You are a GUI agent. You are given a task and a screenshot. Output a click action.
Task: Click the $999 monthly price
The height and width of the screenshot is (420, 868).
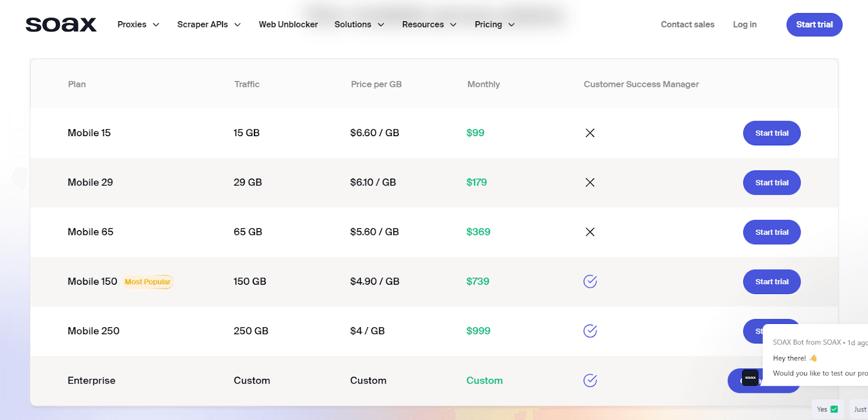[478, 331]
